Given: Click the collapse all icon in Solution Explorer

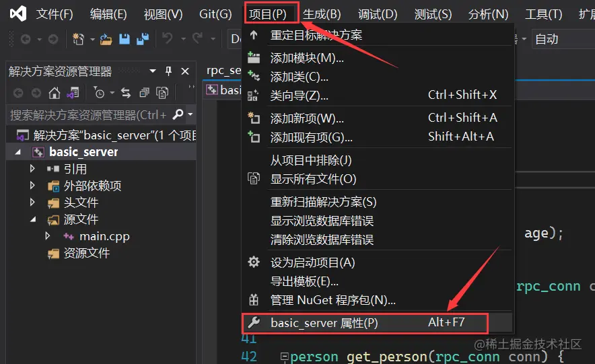Looking at the screenshot, I should tap(144, 93).
